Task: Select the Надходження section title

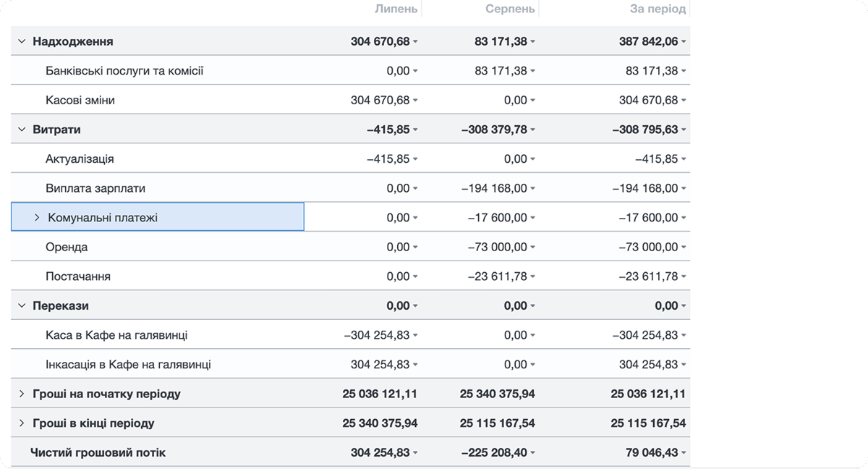Action: coord(73,41)
